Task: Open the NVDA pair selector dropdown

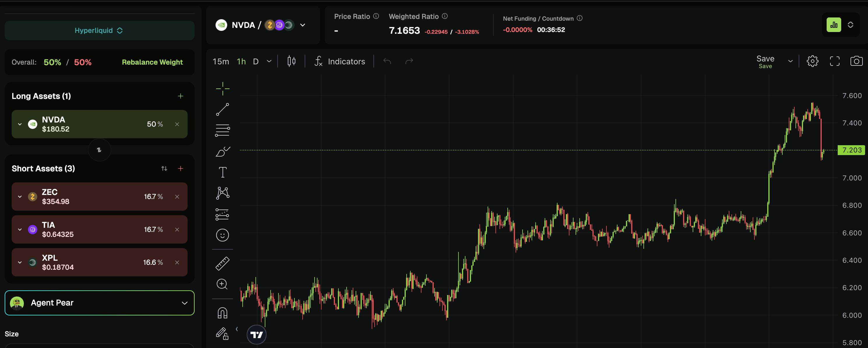Action: (303, 25)
